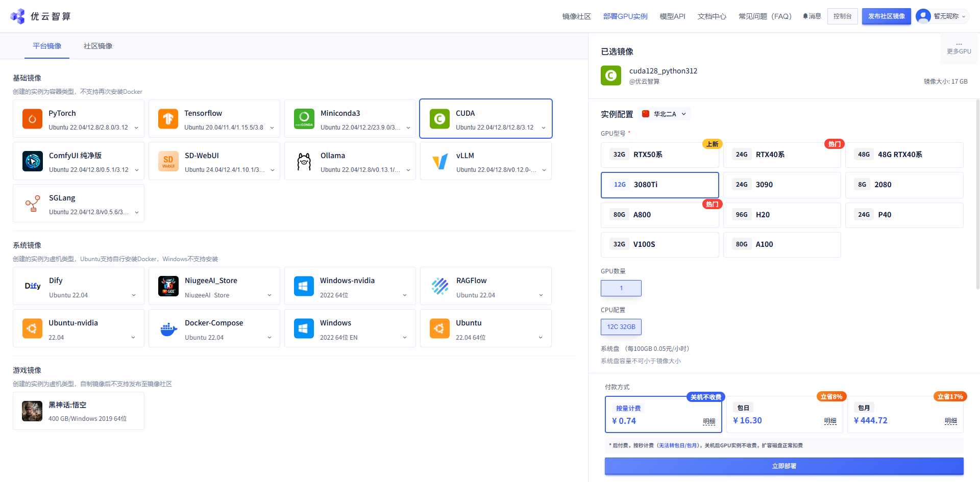Click the Docker-Compose whale icon
The height and width of the screenshot is (482, 980).
[168, 329]
